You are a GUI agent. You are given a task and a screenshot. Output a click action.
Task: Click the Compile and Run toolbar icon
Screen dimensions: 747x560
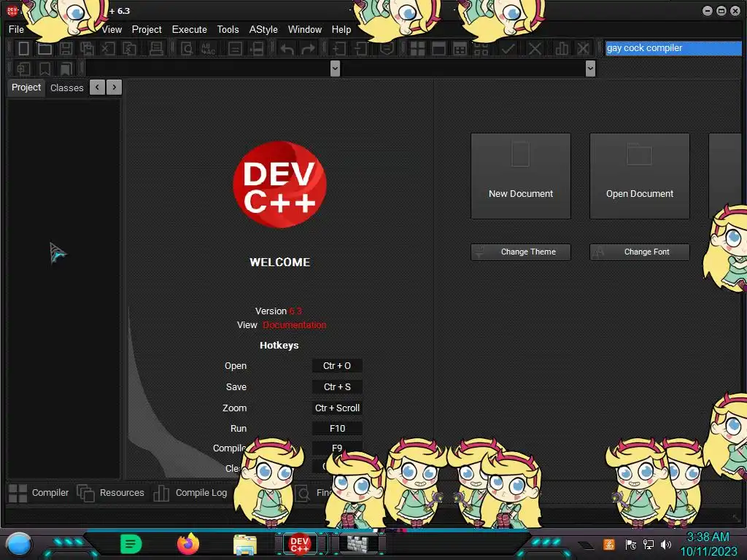point(460,48)
